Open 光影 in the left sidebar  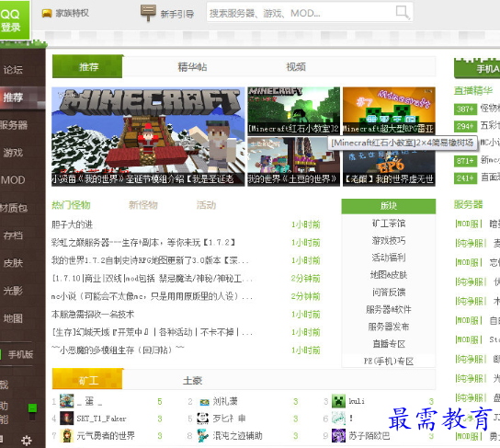13,291
